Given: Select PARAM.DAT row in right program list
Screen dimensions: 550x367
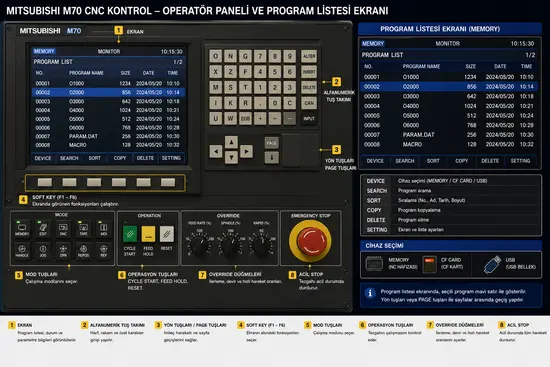Looking at the screenshot, I should coord(449,135).
